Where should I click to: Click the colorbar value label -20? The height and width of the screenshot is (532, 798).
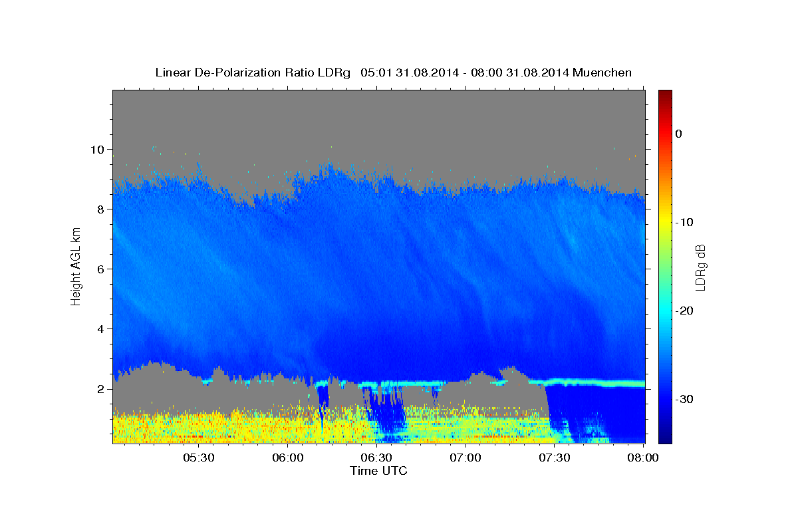(x=684, y=311)
